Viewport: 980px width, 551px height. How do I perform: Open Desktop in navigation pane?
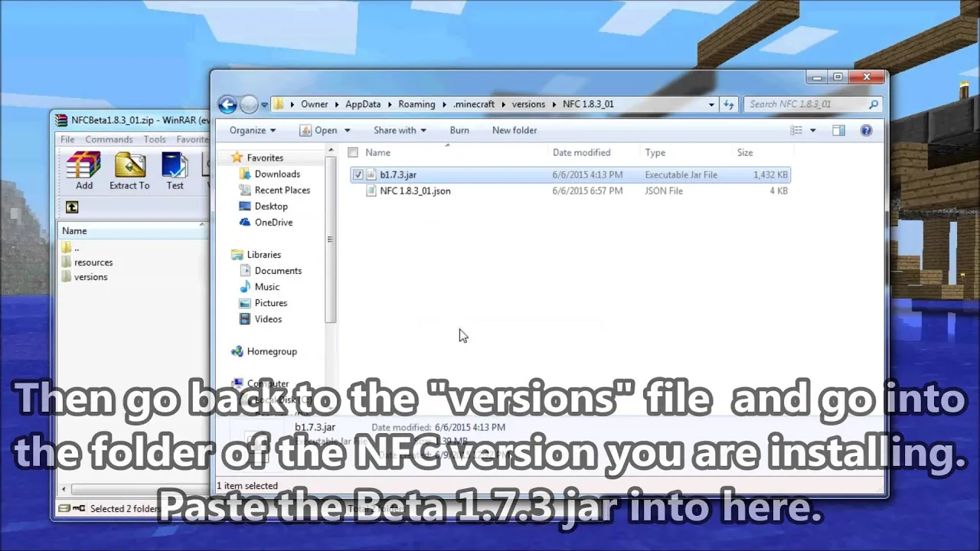point(271,206)
